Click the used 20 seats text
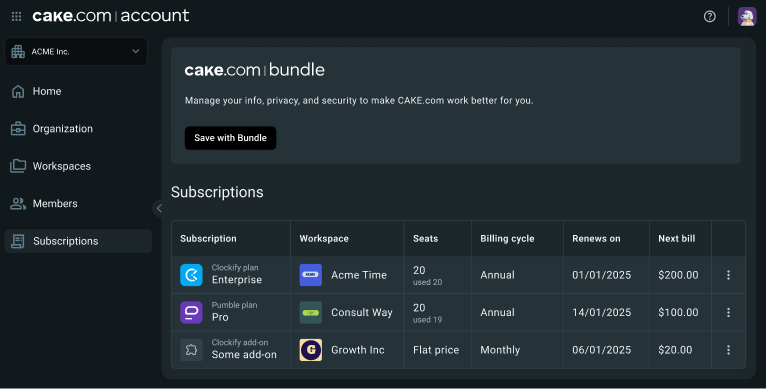The image size is (766, 389). [427, 282]
